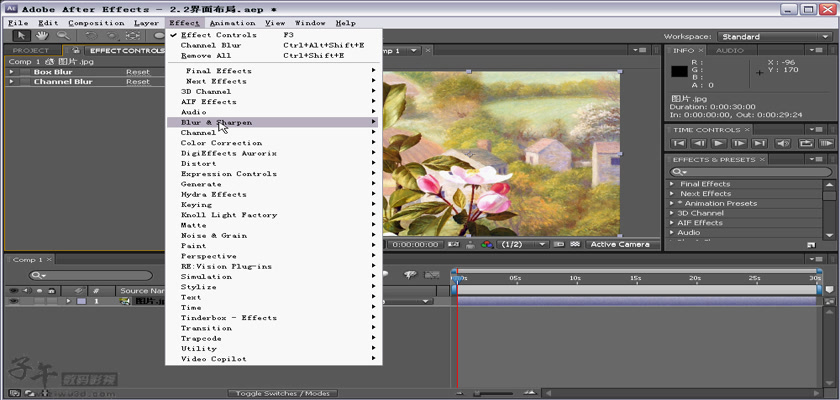Viewport: 840px width, 400px height.
Task: Toggle the Channel Blur effect switch
Action: (x=24, y=81)
